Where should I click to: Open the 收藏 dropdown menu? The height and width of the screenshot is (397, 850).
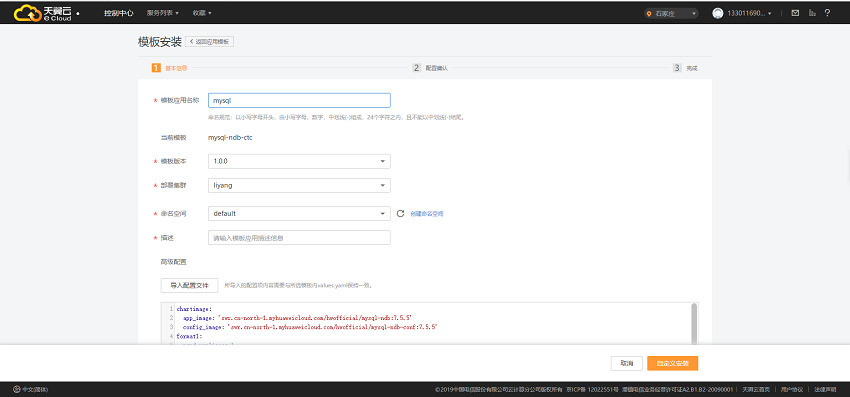click(202, 13)
